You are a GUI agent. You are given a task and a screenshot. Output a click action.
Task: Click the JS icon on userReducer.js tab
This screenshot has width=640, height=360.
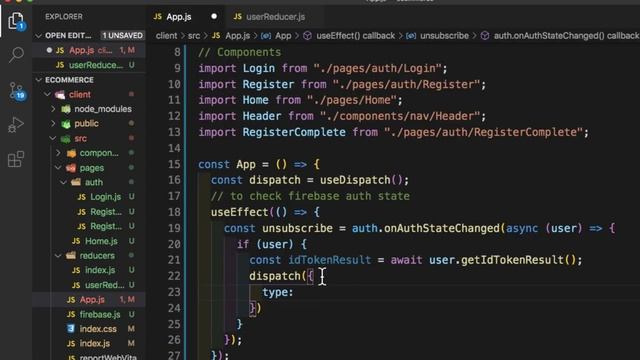tap(238, 16)
